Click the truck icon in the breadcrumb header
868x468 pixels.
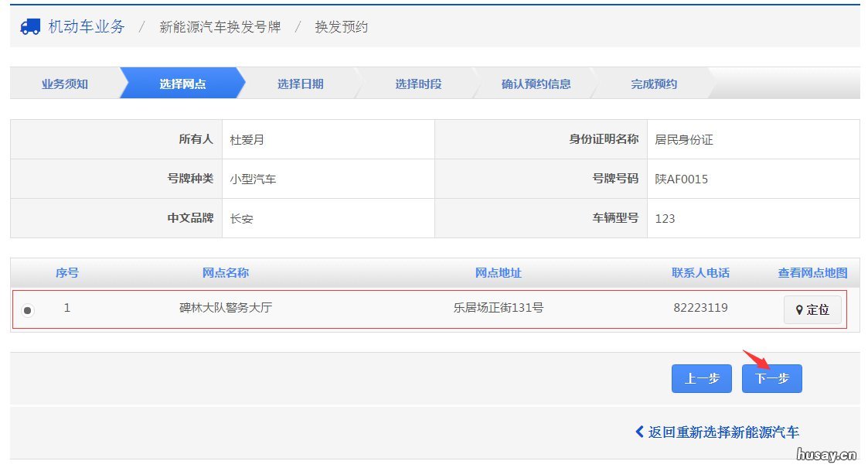point(30,26)
